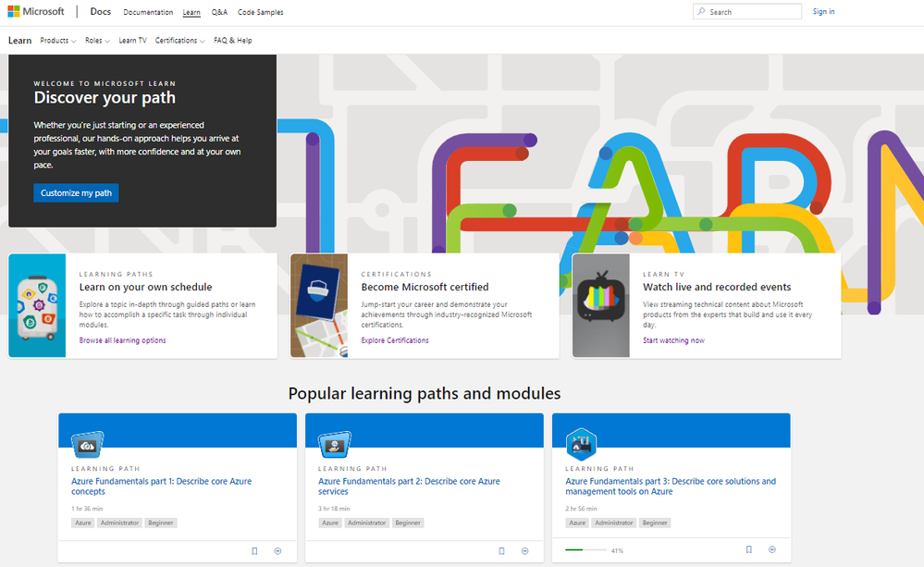Click Administrator tag on part 1 card
Image resolution: width=924 pixels, height=567 pixels.
(119, 523)
